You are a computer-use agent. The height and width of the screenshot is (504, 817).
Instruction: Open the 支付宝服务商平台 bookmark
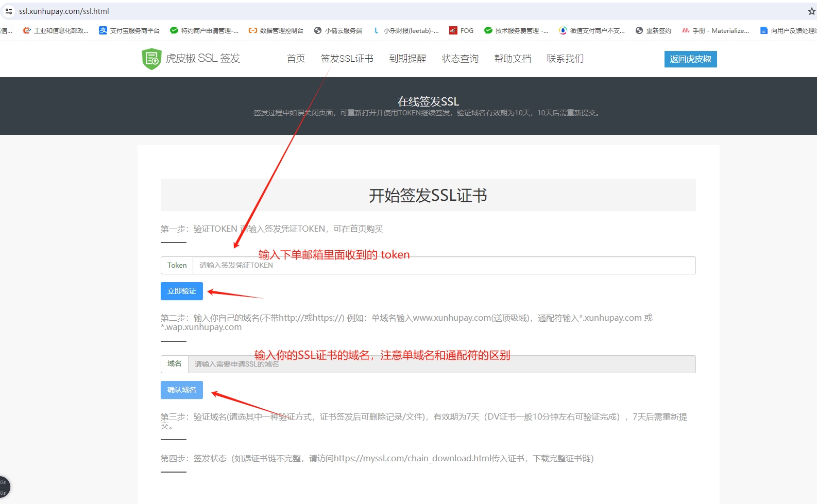coord(129,31)
